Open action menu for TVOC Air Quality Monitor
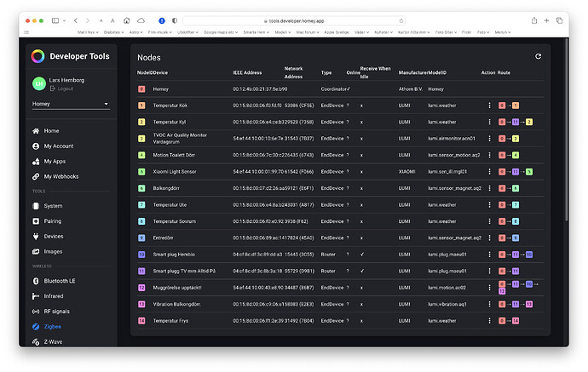 [489, 139]
